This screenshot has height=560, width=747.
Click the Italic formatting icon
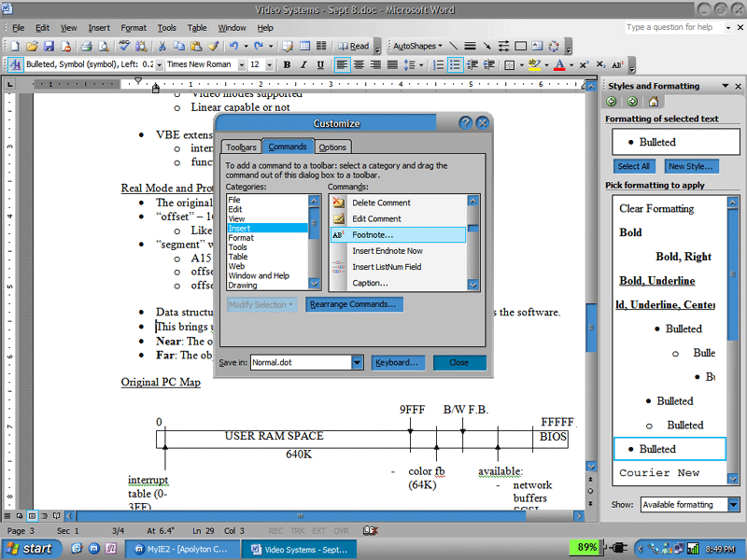tap(303, 65)
